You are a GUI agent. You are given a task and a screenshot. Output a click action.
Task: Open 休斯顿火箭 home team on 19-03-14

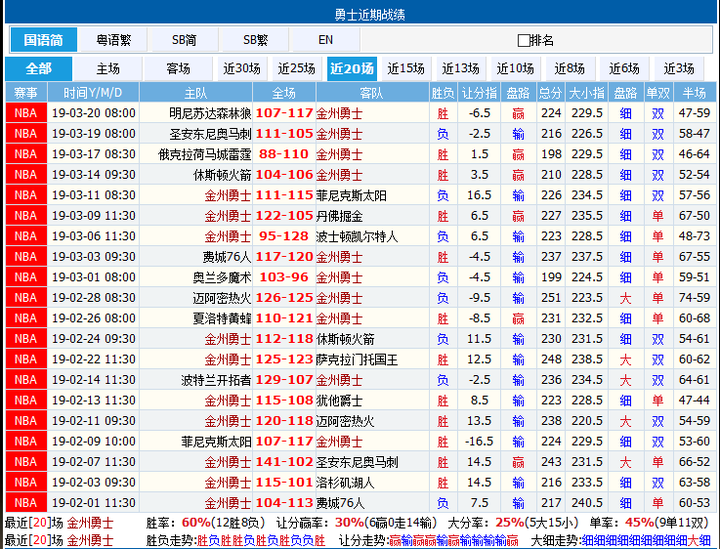(222, 175)
